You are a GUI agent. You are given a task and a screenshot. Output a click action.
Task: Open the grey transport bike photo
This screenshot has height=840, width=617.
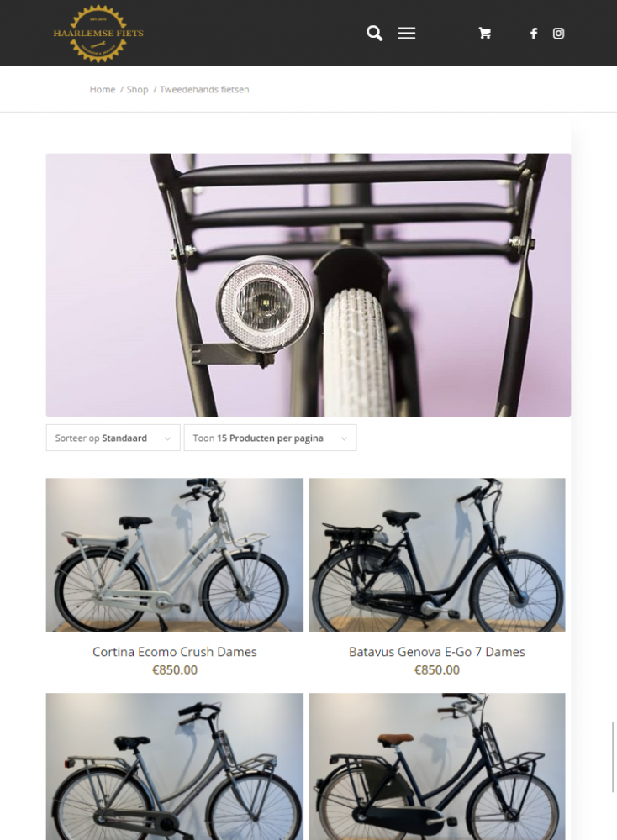(175, 767)
